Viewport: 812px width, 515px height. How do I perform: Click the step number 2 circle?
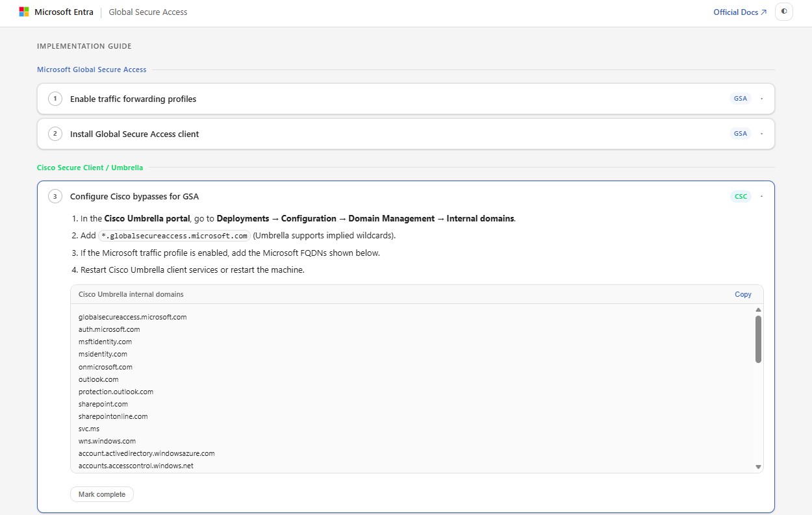click(x=55, y=134)
